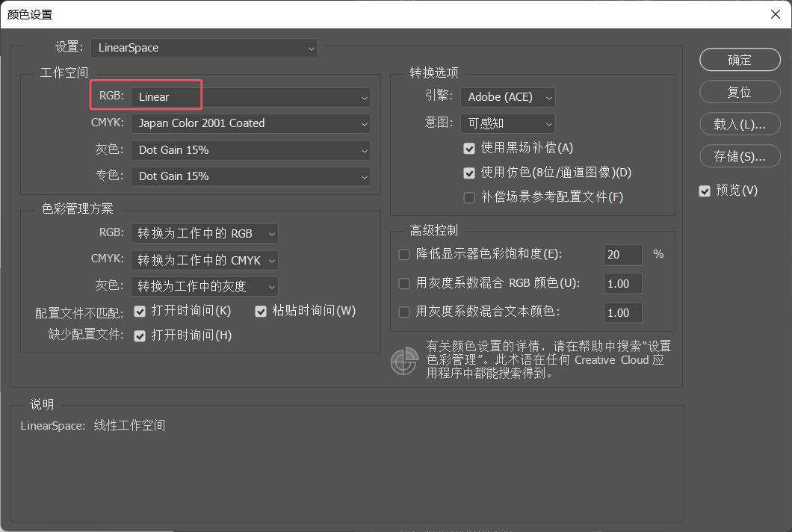This screenshot has height=532, width=792.
Task: Open the 设置 LinearSpace dropdown
Action: pos(204,48)
